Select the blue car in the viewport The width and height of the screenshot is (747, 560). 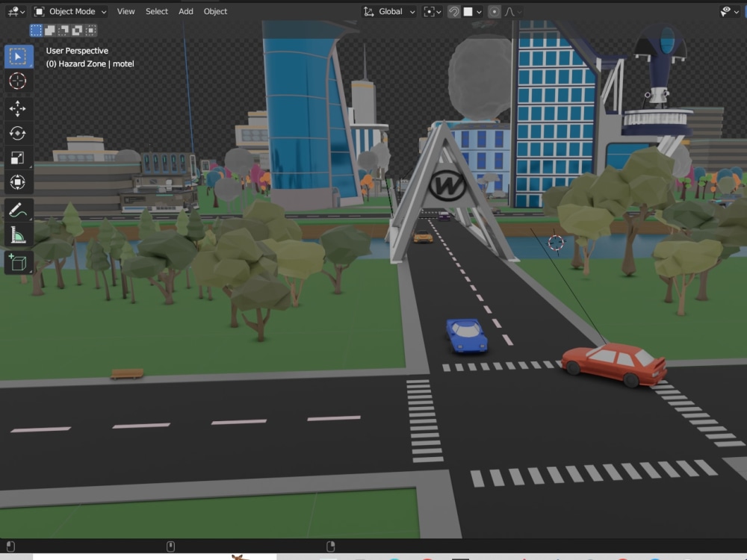pyautogui.click(x=465, y=334)
